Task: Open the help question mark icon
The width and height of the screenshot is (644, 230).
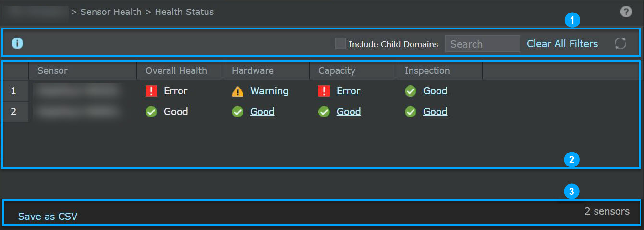Action: coord(626,12)
